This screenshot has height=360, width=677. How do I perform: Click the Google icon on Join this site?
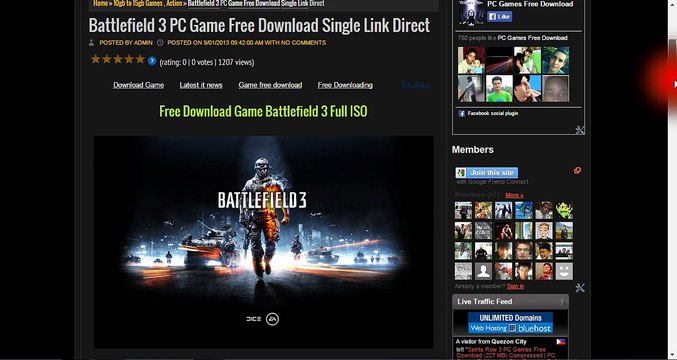461,173
